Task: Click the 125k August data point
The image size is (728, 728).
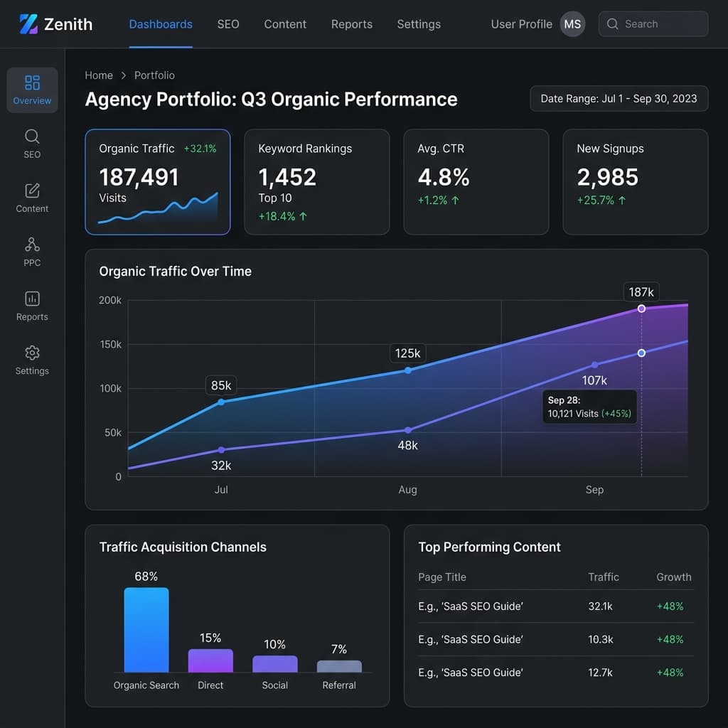Action: point(407,370)
